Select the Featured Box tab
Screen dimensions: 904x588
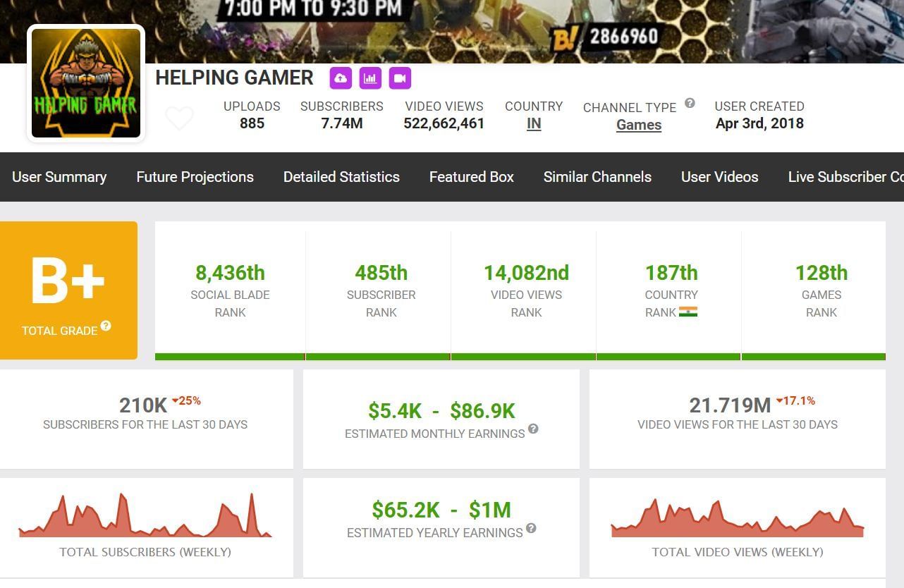pyautogui.click(x=471, y=177)
